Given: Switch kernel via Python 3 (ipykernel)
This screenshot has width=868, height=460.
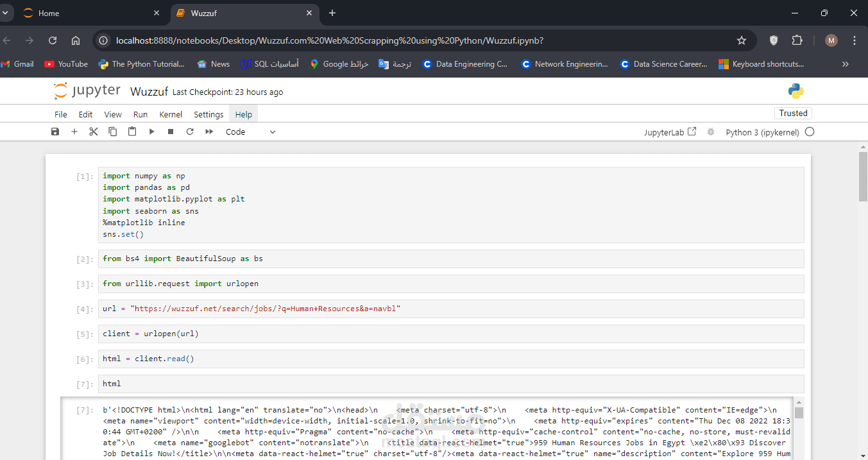Looking at the screenshot, I should click(762, 132).
